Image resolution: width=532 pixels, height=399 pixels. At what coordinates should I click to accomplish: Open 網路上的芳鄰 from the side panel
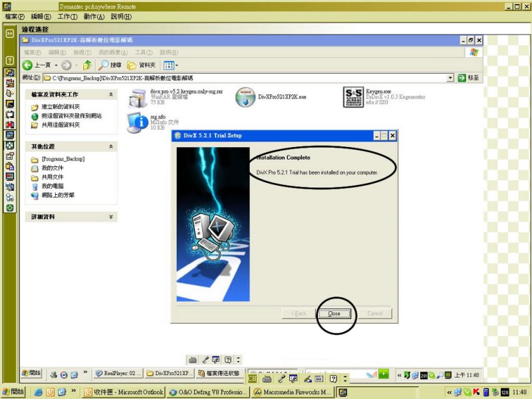(x=58, y=195)
